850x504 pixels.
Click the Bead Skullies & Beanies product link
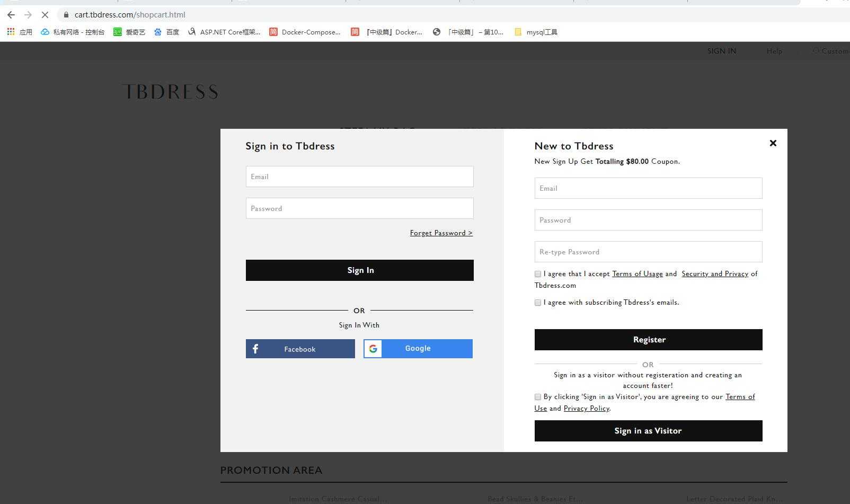tap(535, 499)
